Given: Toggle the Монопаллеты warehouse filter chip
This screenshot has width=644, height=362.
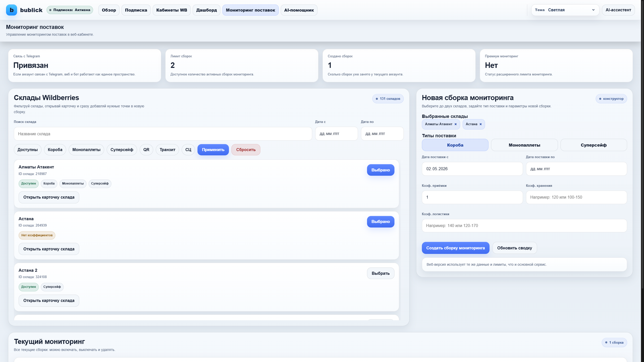Looking at the screenshot, I should click(x=86, y=150).
